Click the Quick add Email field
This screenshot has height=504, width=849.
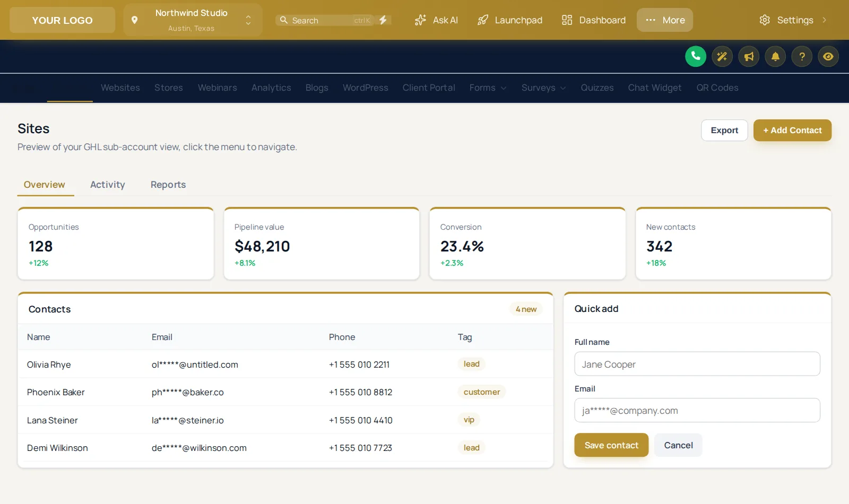click(x=697, y=410)
